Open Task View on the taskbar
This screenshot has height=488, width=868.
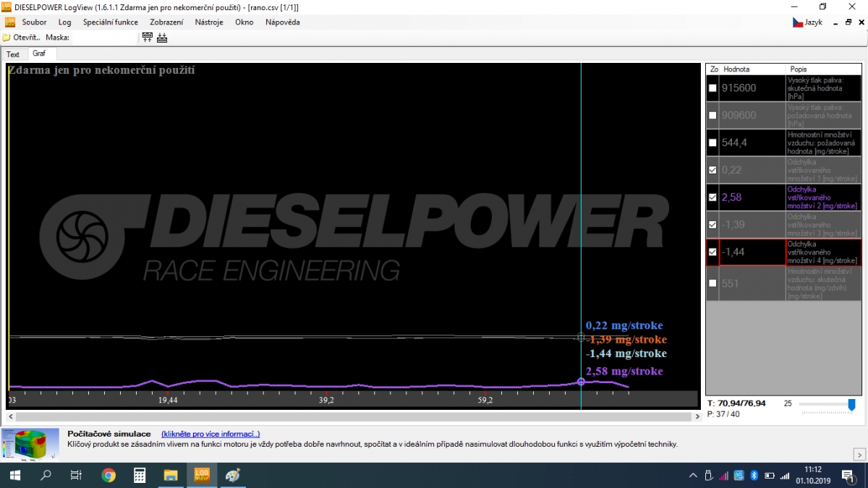coord(76,475)
